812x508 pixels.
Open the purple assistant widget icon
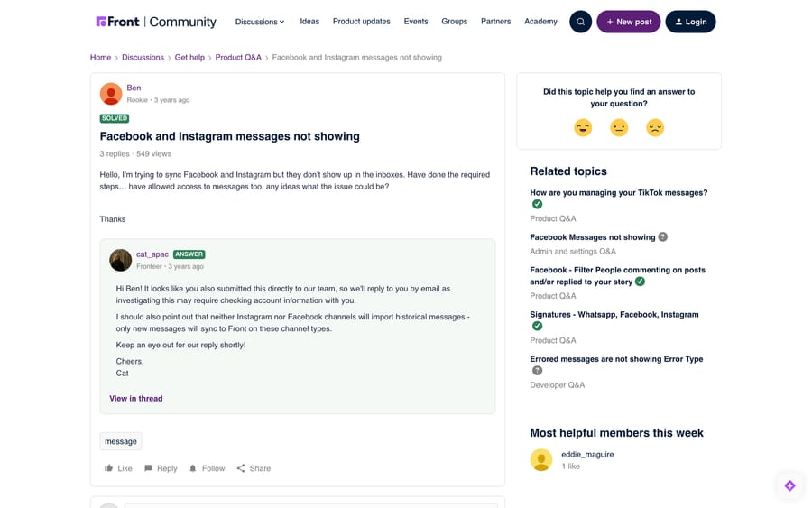pos(789,485)
